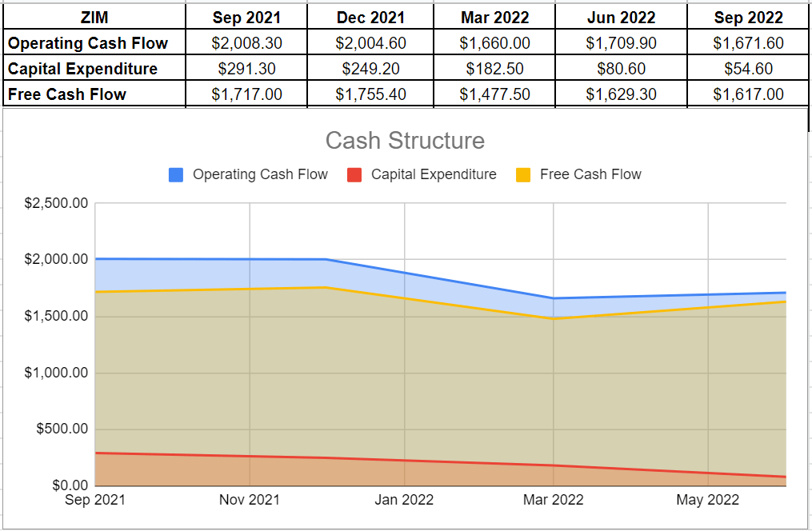Click the cell showing $1,755.40
This screenshot has width=812, height=531.
click(370, 94)
